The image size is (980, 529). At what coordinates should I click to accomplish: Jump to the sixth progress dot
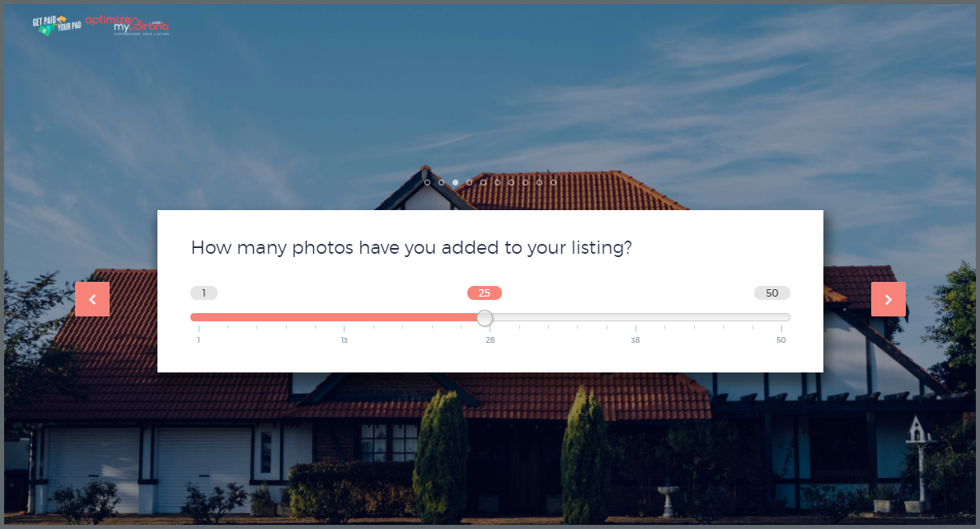coord(498,182)
